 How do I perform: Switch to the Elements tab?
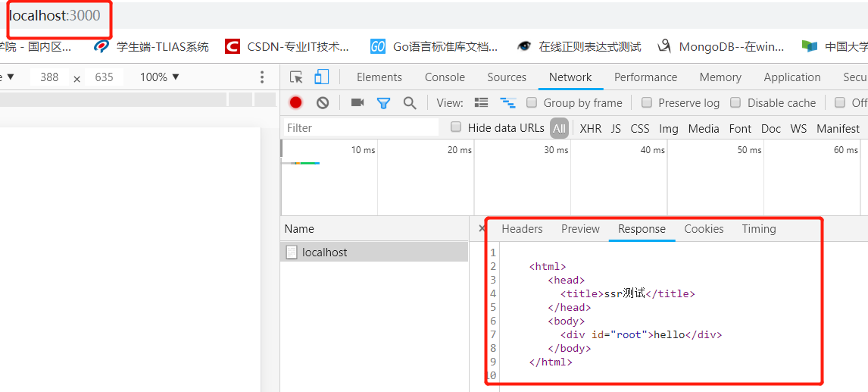pos(379,77)
